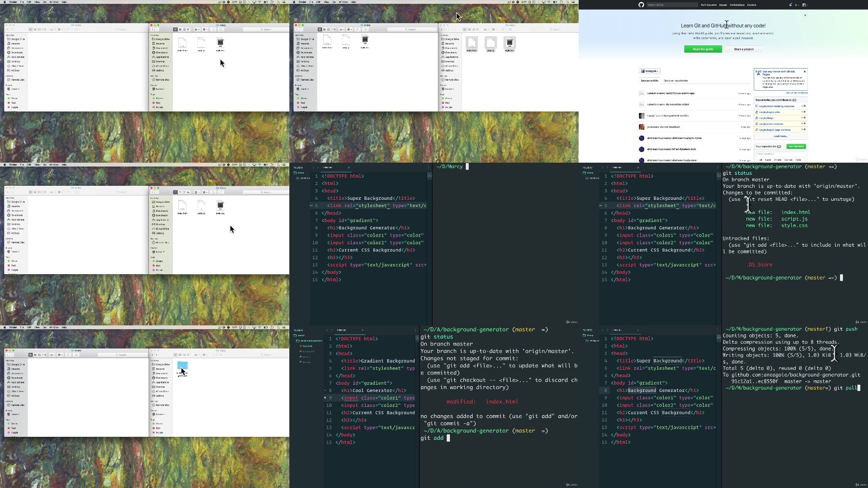868x488 pixels.
Task: Open the GitHub octocat home logo
Action: [641, 5]
